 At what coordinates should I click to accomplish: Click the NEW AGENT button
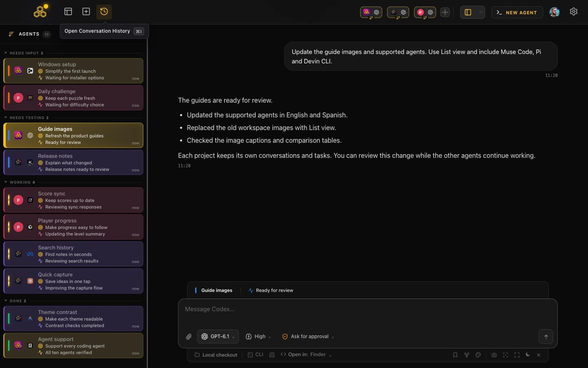(517, 12)
